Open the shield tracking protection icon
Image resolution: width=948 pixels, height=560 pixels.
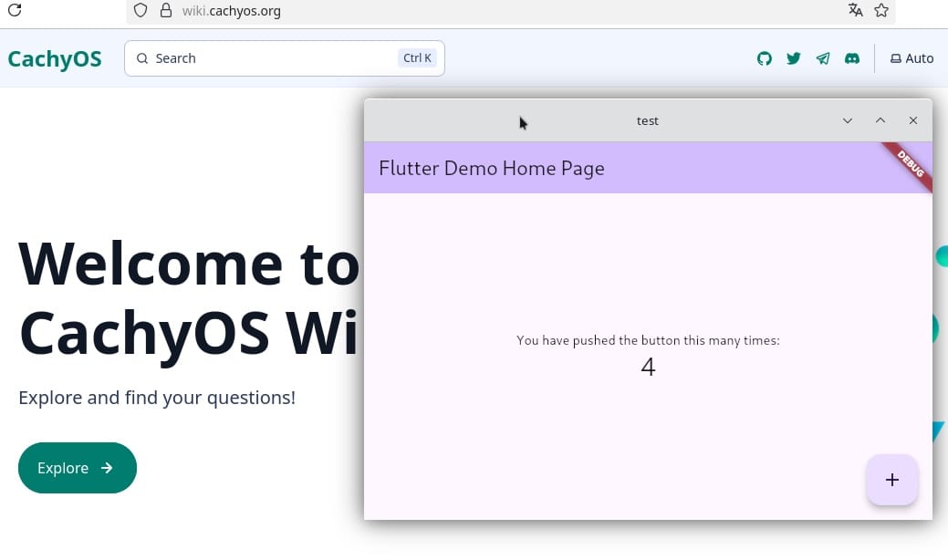click(141, 10)
